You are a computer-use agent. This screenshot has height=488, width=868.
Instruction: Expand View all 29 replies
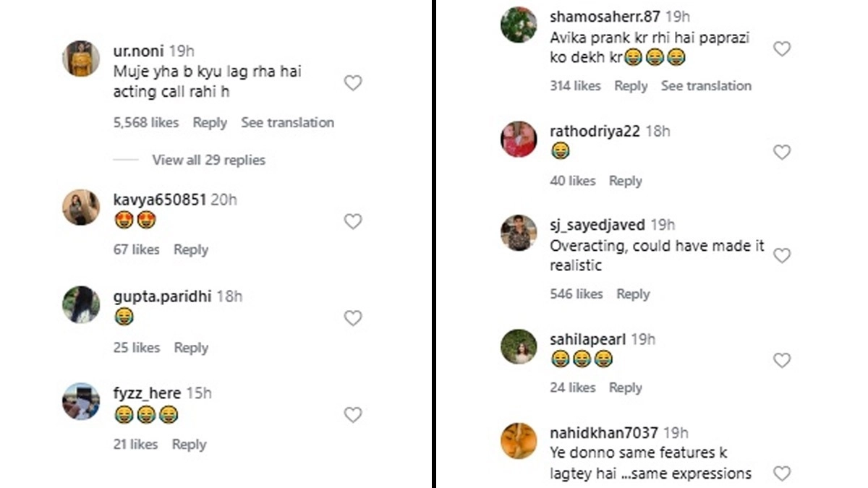pos(208,160)
